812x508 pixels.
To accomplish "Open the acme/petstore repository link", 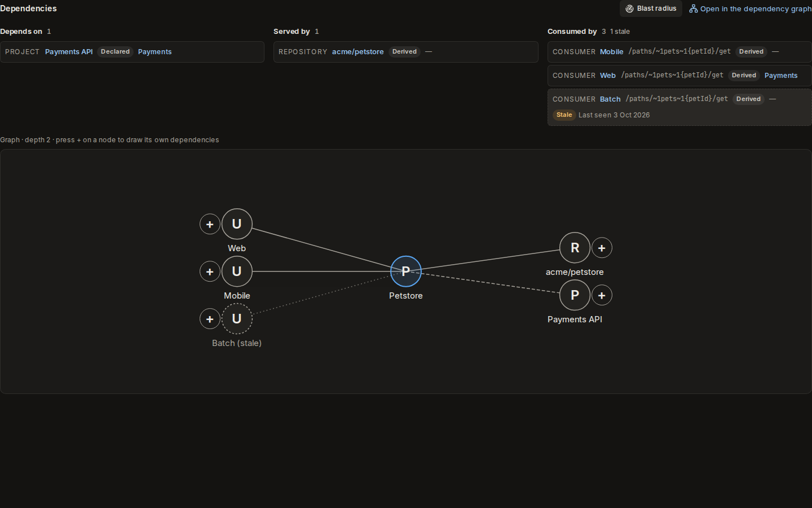I will 358,52.
